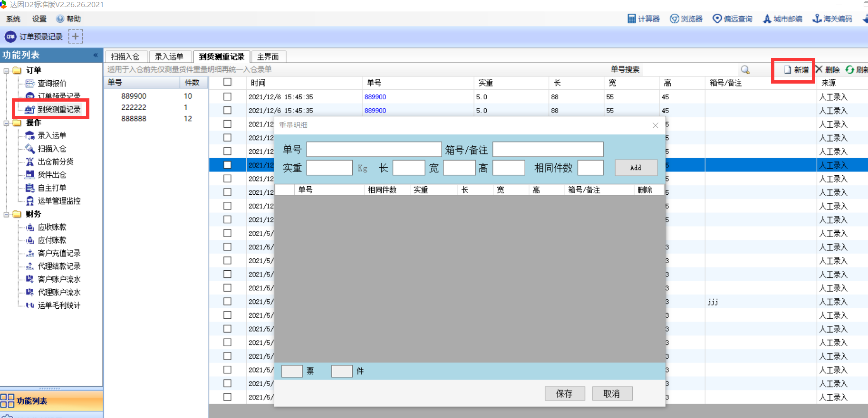Tick the checkbox in the highlighted blue row
This screenshot has width=868, height=418.
point(228,165)
